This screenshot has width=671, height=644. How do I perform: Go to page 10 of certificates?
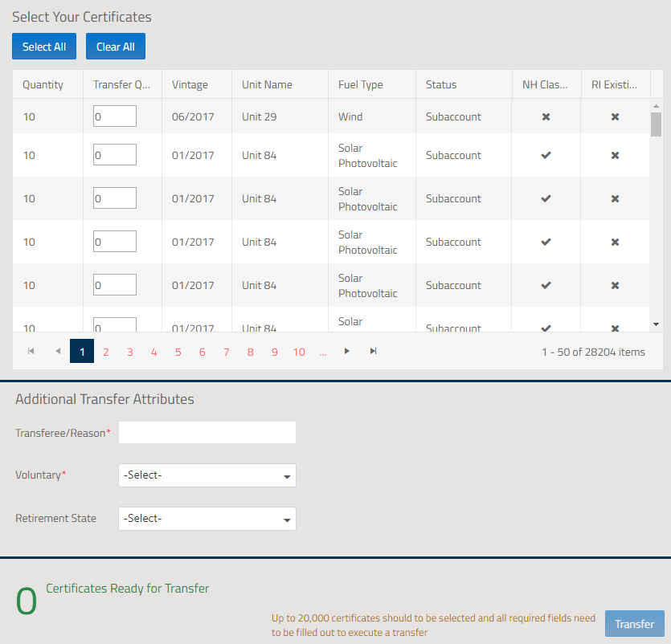click(x=299, y=352)
